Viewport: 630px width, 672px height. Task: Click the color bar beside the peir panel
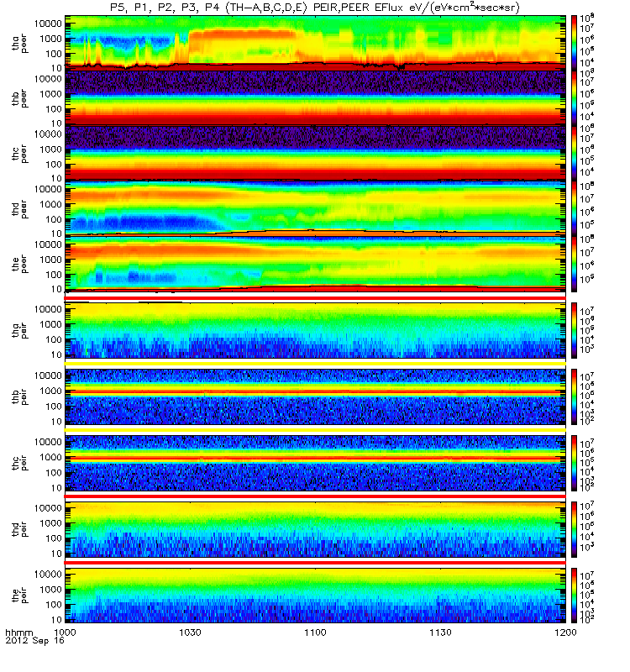tap(575, 596)
